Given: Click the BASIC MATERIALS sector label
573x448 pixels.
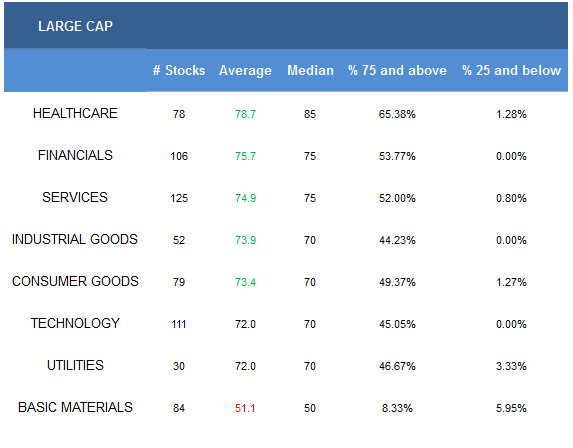Looking at the screenshot, I should point(75,407).
